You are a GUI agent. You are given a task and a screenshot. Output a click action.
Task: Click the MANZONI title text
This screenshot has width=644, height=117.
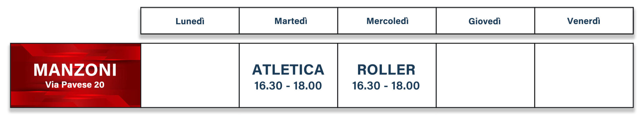pyautogui.click(x=75, y=70)
